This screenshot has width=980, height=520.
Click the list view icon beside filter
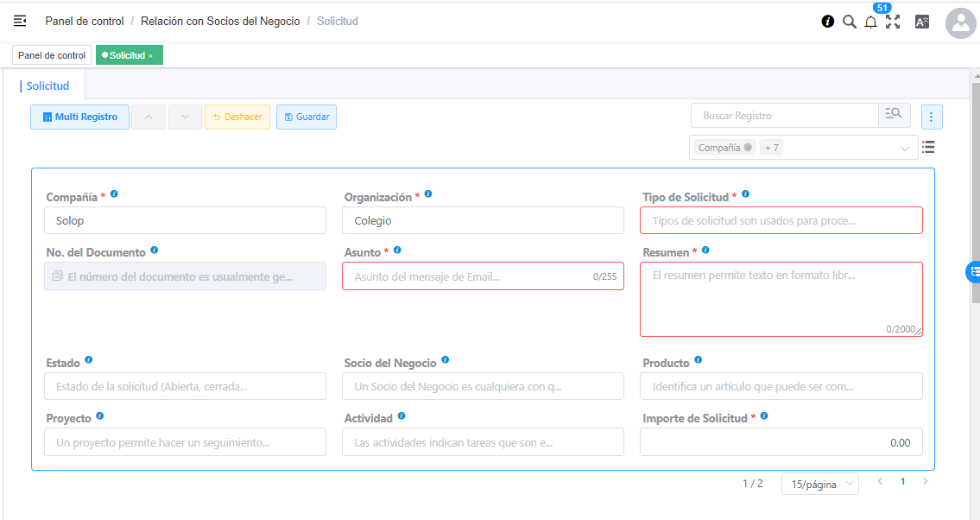tap(928, 147)
